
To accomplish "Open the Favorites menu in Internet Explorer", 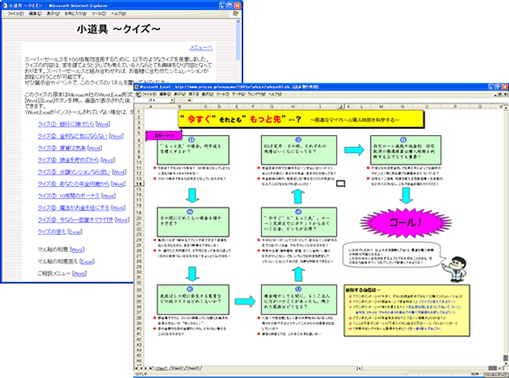I will click(x=75, y=14).
